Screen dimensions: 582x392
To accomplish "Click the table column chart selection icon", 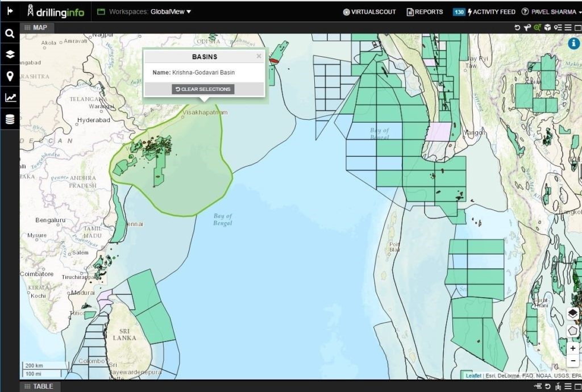I will 558,386.
